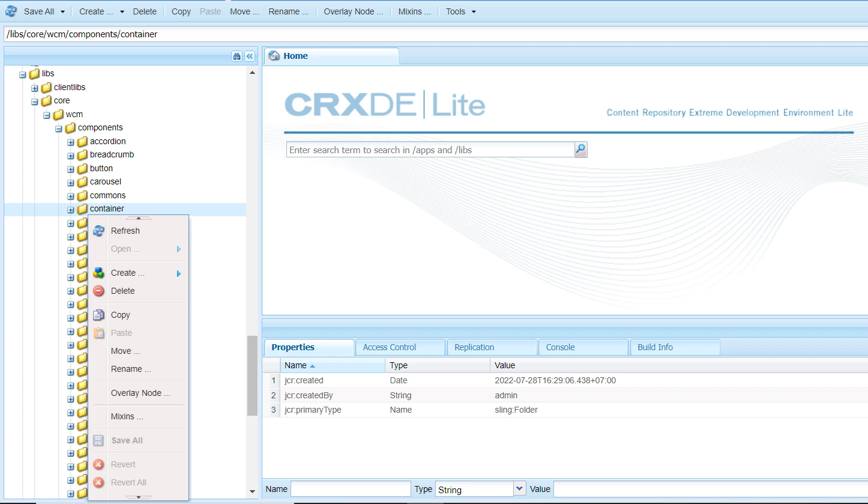Click Move ... in the top toolbar
Viewport: 868px width, 504px height.
click(x=244, y=11)
